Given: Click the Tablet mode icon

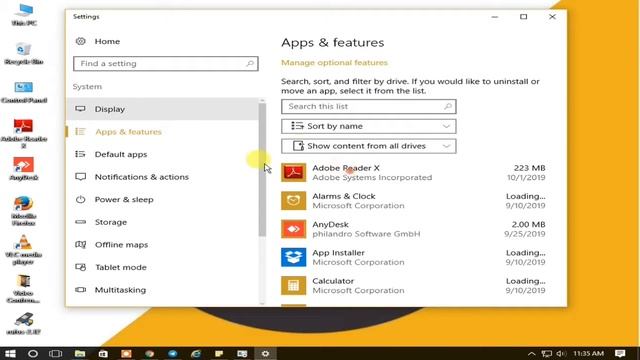Looking at the screenshot, I should click(x=80, y=267).
